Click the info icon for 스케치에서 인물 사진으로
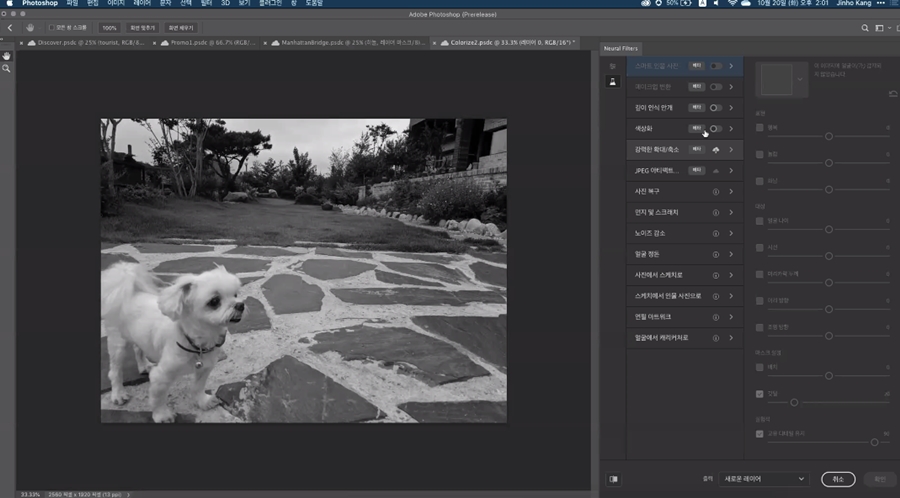 click(716, 296)
